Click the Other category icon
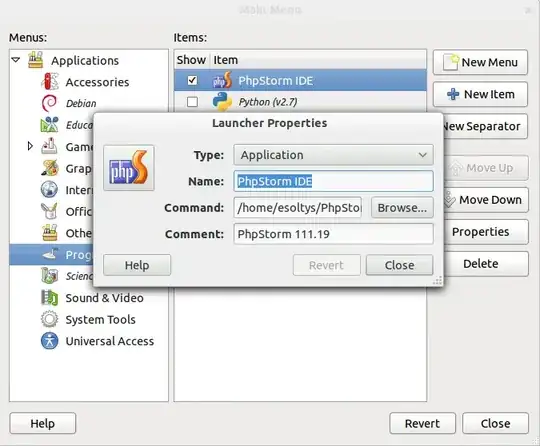The image size is (540, 446). pos(49,233)
